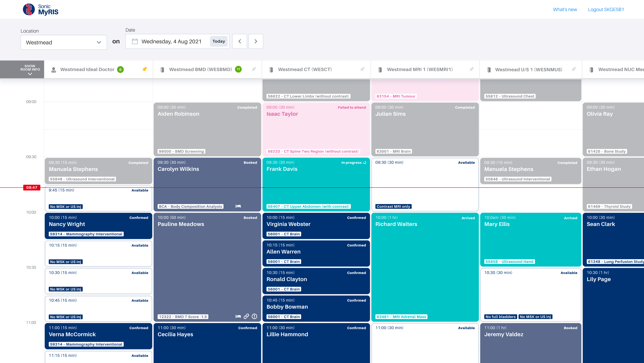Open the date picker field
The image size is (644, 363).
coord(177,41)
